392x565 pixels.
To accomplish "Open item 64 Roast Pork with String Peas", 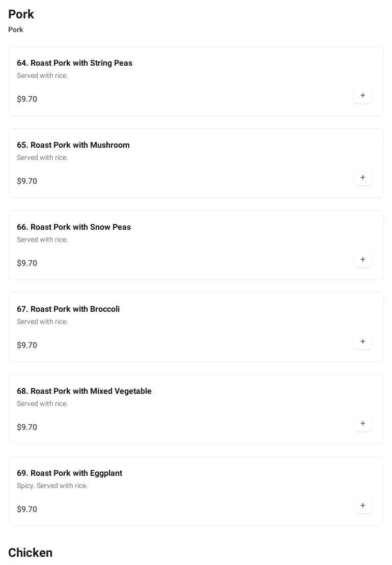I will pyautogui.click(x=74, y=63).
